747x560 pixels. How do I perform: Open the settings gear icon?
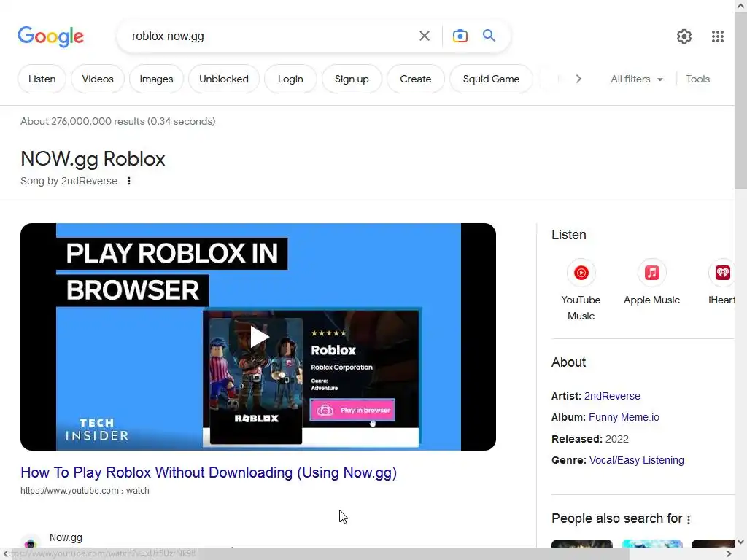[x=684, y=36]
